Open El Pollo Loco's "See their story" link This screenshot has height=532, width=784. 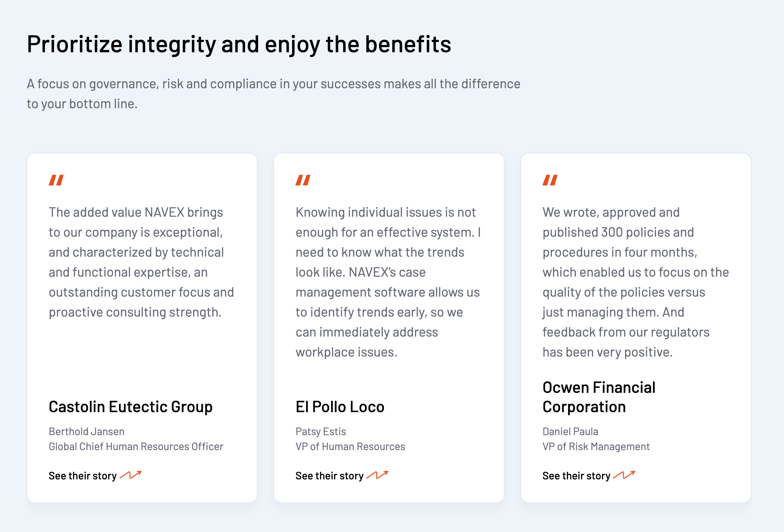coord(329,476)
